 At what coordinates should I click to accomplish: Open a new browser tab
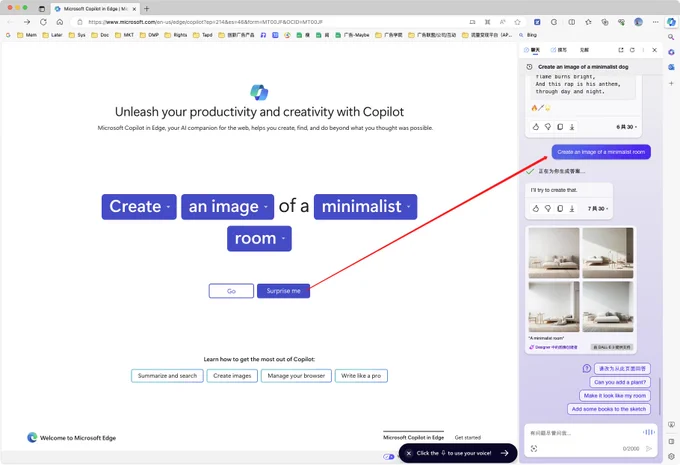point(147,9)
